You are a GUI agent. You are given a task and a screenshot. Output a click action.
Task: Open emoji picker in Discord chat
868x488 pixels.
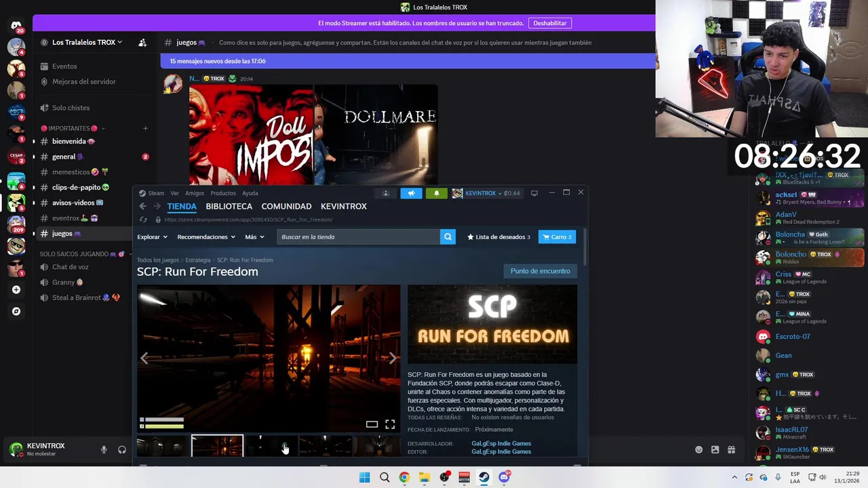pos(698,449)
